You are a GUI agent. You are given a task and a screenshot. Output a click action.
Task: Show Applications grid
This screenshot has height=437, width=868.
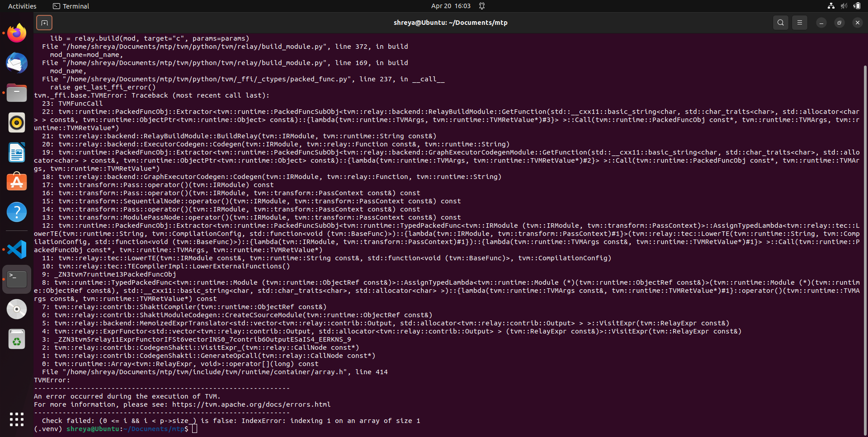(x=17, y=419)
